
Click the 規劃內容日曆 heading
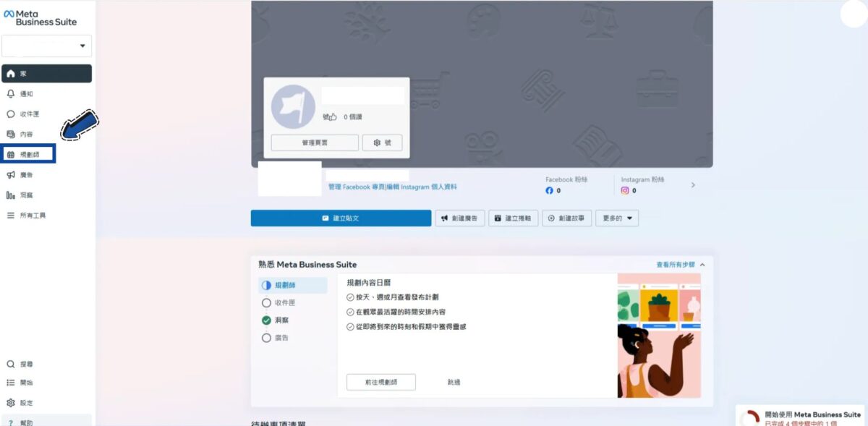pos(369,283)
